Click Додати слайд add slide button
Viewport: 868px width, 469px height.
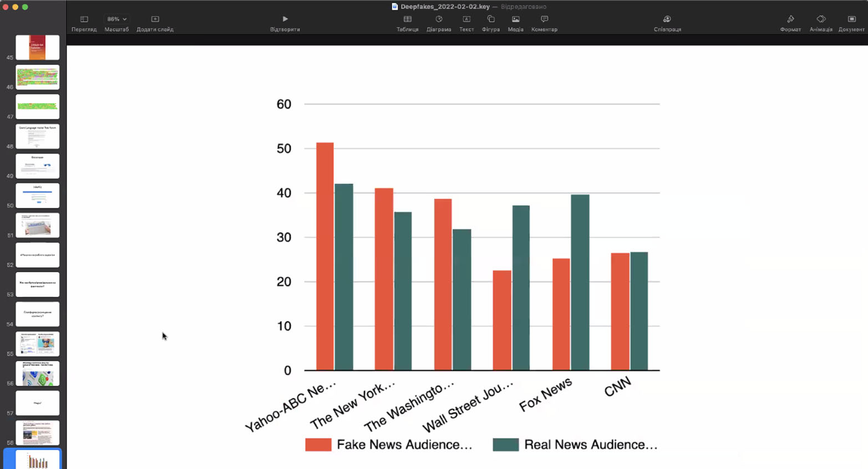(155, 23)
